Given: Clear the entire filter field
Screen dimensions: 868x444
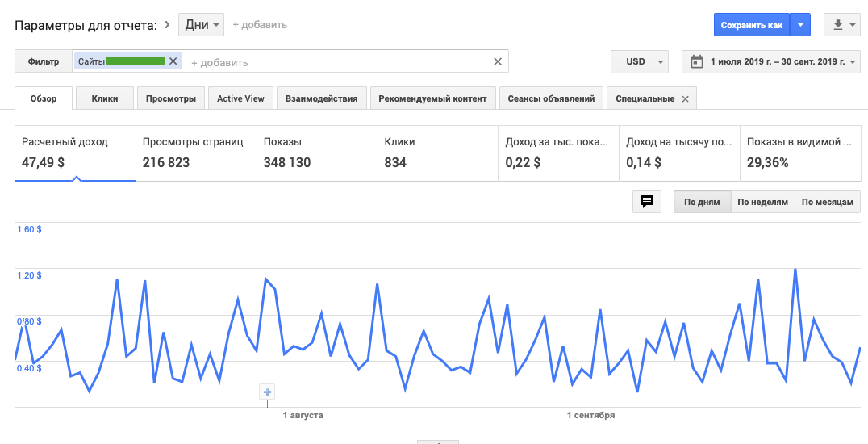Looking at the screenshot, I should pos(498,61).
